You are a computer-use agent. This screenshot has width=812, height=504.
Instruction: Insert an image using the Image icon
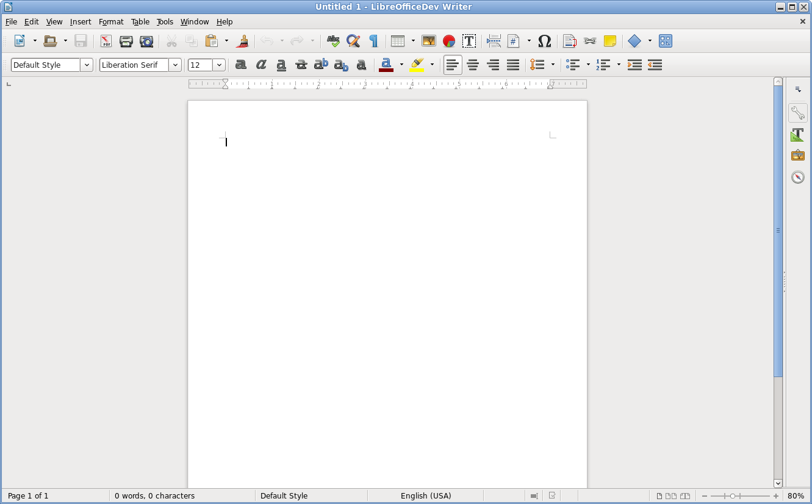(x=429, y=41)
